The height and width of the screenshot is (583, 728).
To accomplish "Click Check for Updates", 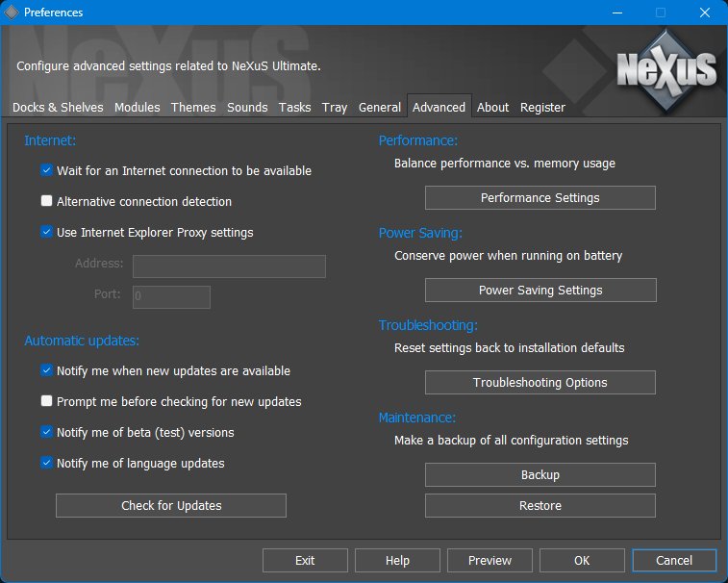I will pos(171,505).
